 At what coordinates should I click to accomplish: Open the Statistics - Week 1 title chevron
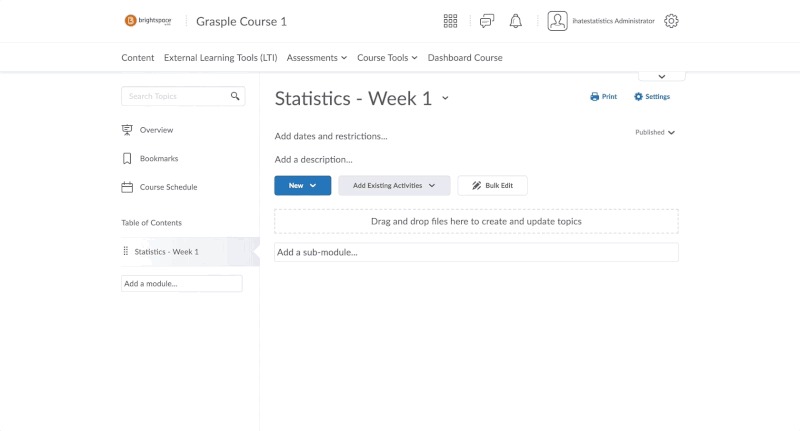445,98
